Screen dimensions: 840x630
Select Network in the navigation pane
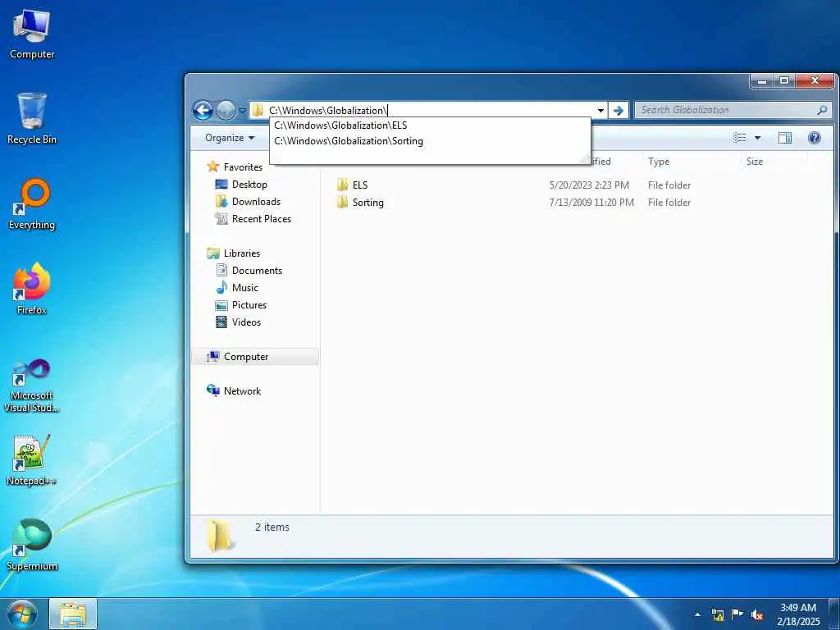242,391
